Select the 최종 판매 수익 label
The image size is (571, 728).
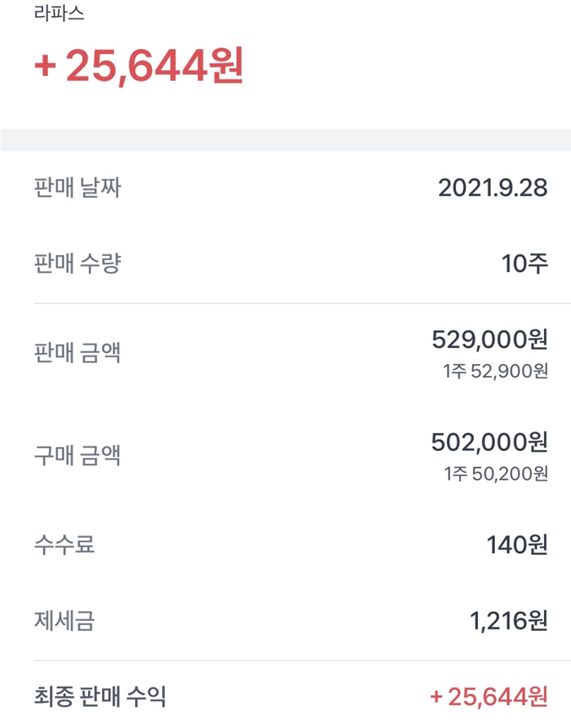[100, 697]
